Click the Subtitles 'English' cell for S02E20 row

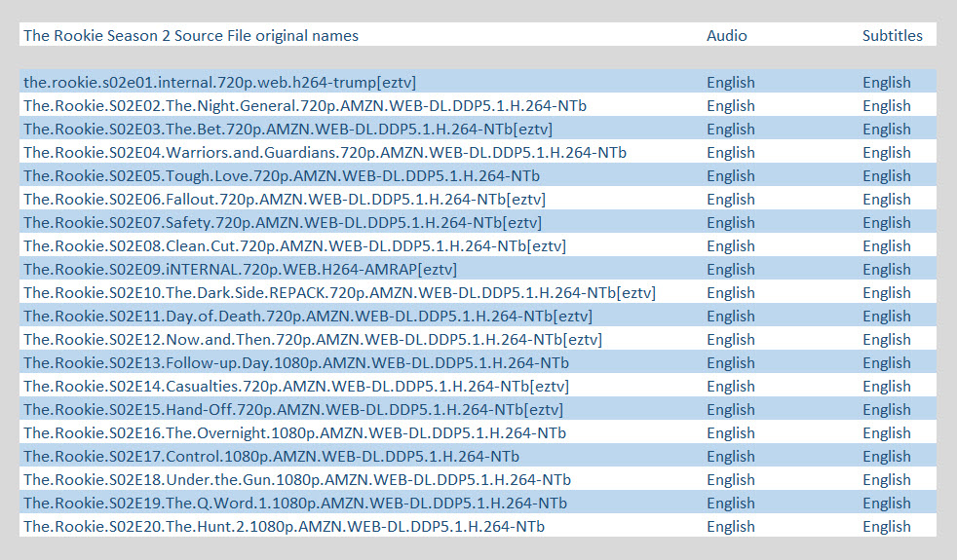pyautogui.click(x=886, y=527)
